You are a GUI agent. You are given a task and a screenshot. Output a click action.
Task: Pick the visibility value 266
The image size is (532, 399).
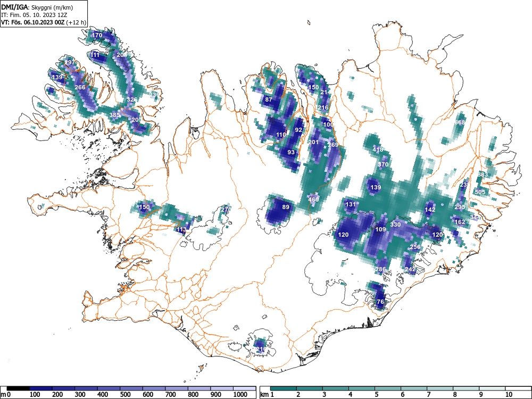click(x=80, y=87)
